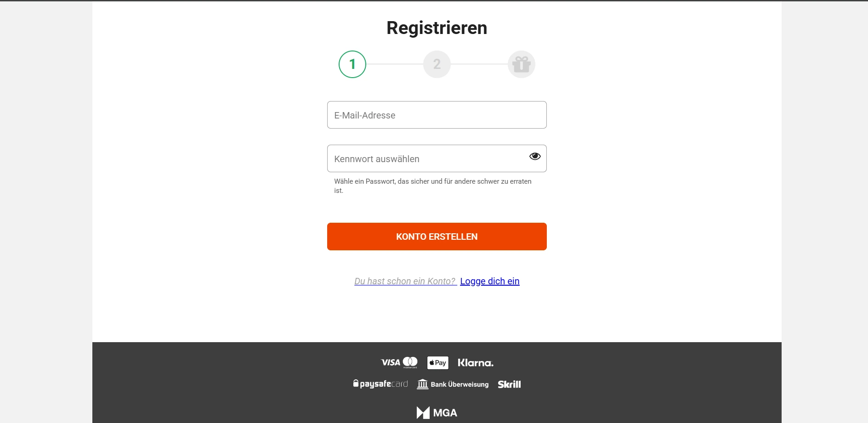Click the paysafecard logo
The height and width of the screenshot is (423, 868).
point(380,384)
